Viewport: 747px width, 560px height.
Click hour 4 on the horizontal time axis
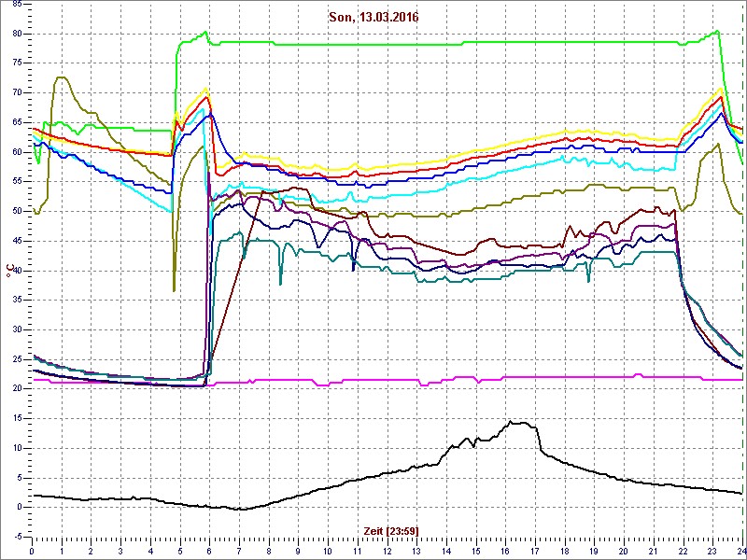pos(150,552)
